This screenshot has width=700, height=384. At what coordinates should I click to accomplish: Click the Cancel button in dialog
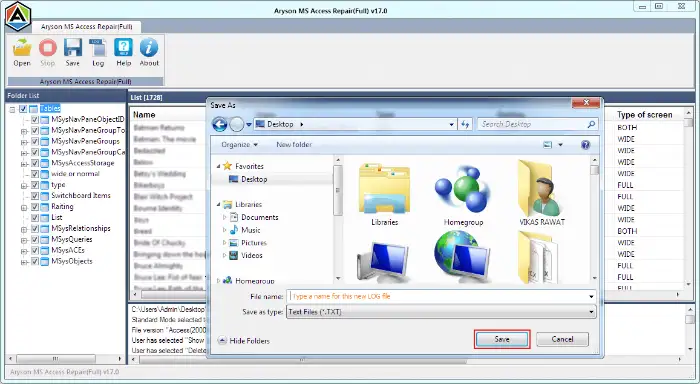[562, 339]
